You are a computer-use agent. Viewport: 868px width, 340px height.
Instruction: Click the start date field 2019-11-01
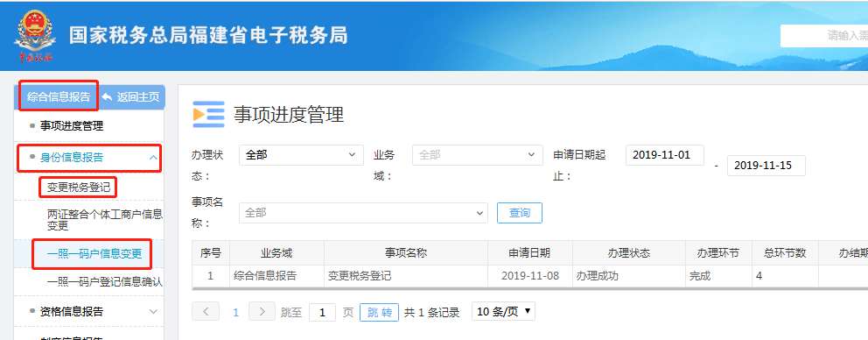665,155
